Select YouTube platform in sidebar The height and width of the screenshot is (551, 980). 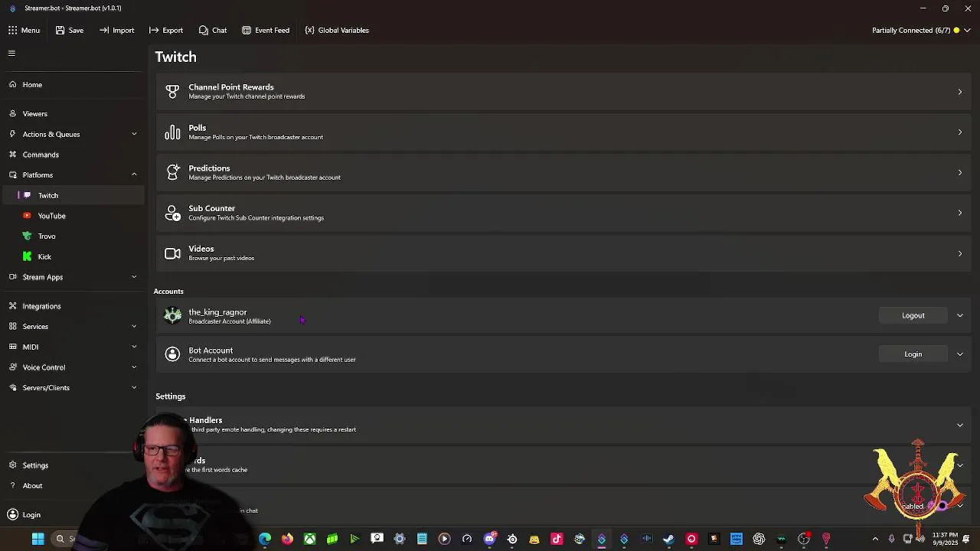pyautogui.click(x=73, y=216)
